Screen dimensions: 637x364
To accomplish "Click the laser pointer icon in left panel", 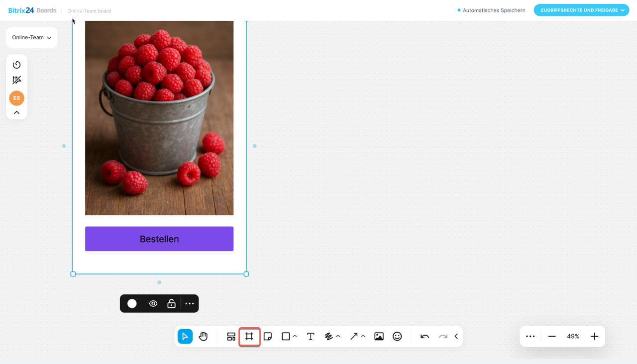I will point(17,80).
